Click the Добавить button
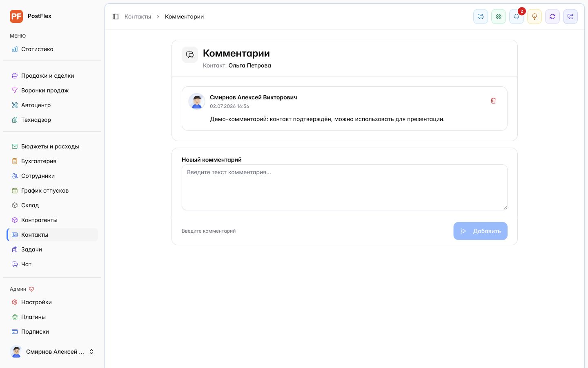Image resolution: width=588 pixels, height=368 pixels. 480,231
